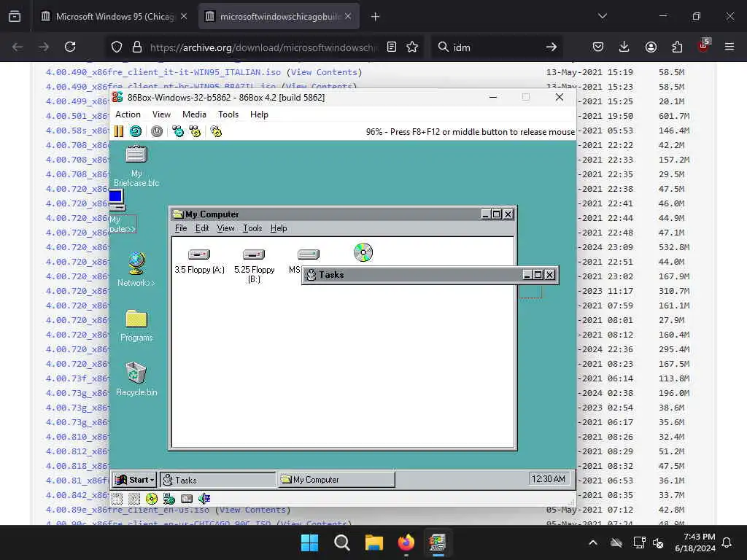Open the 86Box Action menu
The height and width of the screenshot is (560, 747).
coord(128,114)
